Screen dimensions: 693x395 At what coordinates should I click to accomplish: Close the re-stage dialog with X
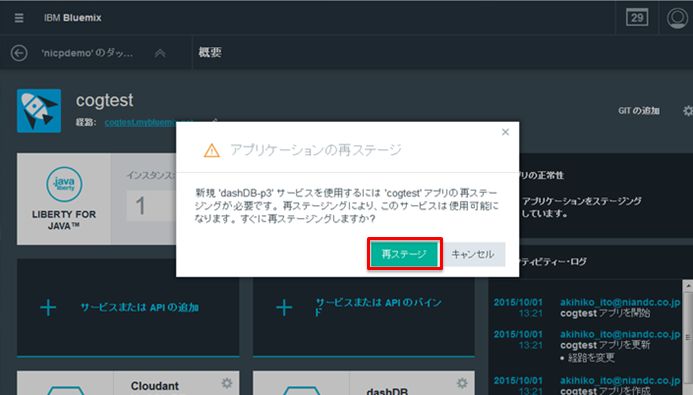point(506,132)
